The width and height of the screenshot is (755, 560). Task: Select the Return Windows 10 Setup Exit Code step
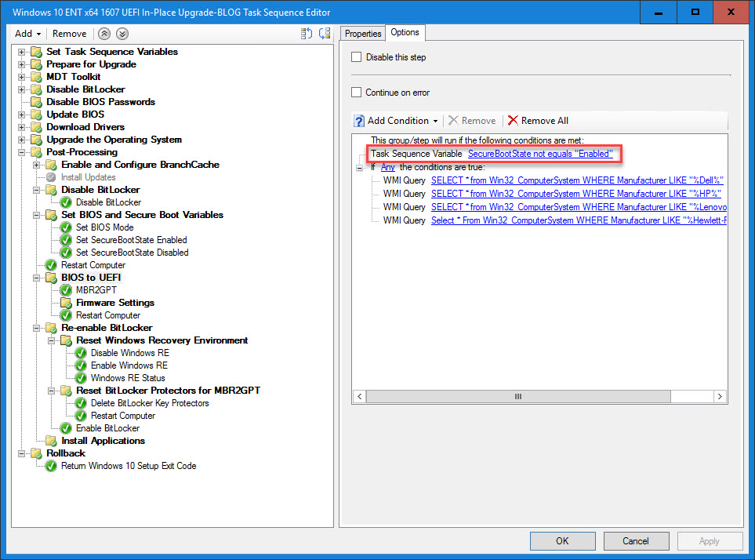point(129,466)
